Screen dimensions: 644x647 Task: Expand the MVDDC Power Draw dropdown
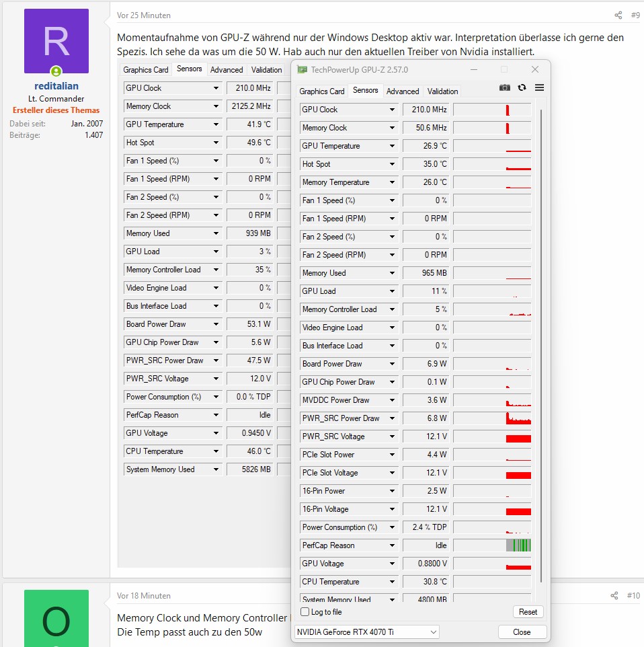[392, 400]
